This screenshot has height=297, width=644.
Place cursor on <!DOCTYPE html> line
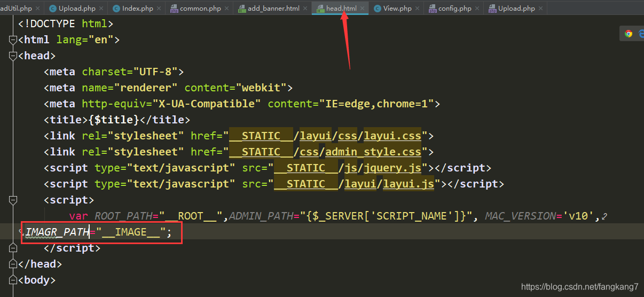point(66,24)
